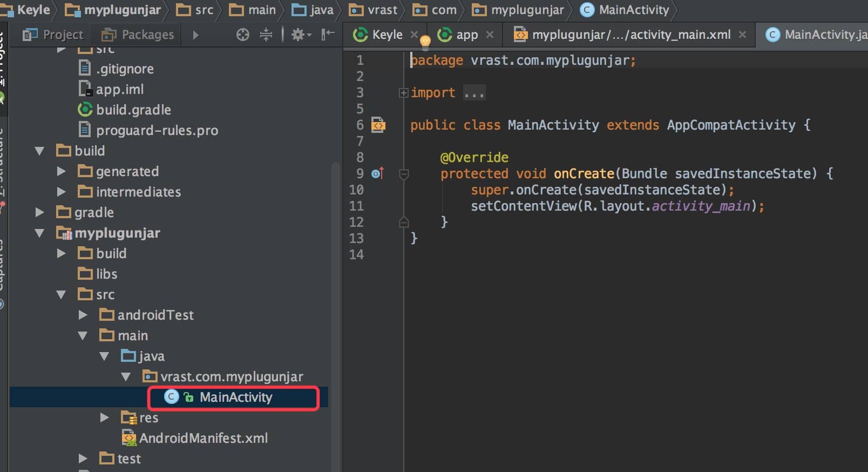
Task: Click the gradle icon of build.gradle
Action: (85, 110)
